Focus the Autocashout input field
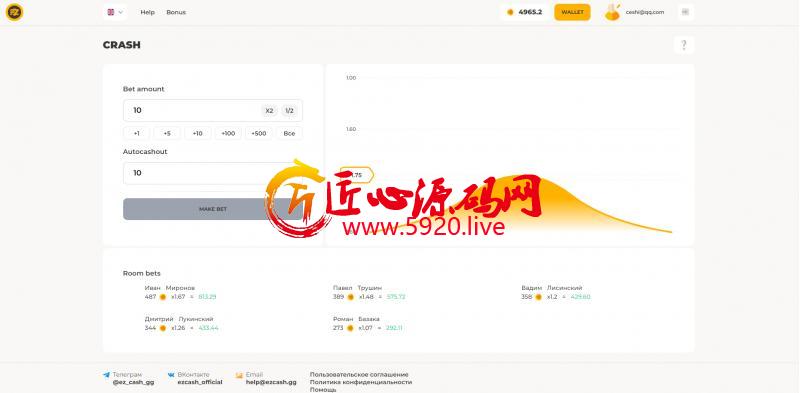 click(213, 174)
